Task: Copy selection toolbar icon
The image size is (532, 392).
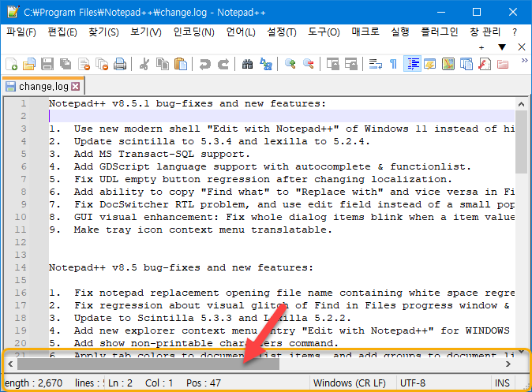Action: tap(163, 64)
